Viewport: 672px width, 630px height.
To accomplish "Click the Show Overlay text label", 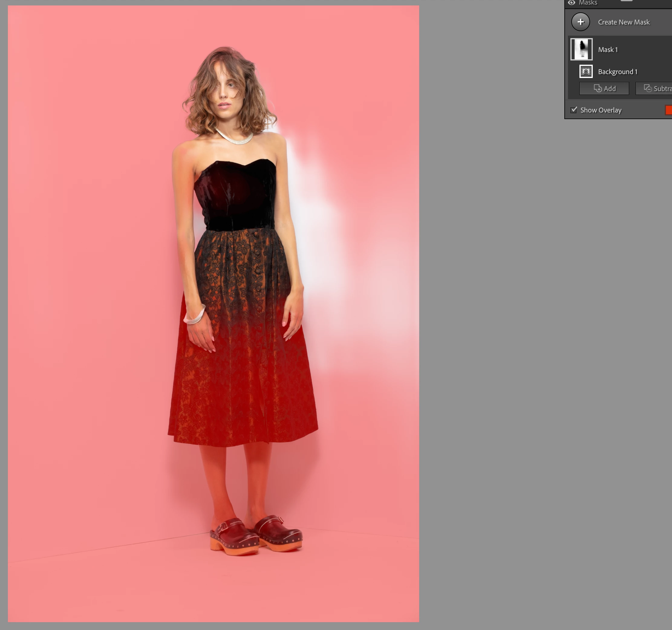I will (601, 110).
